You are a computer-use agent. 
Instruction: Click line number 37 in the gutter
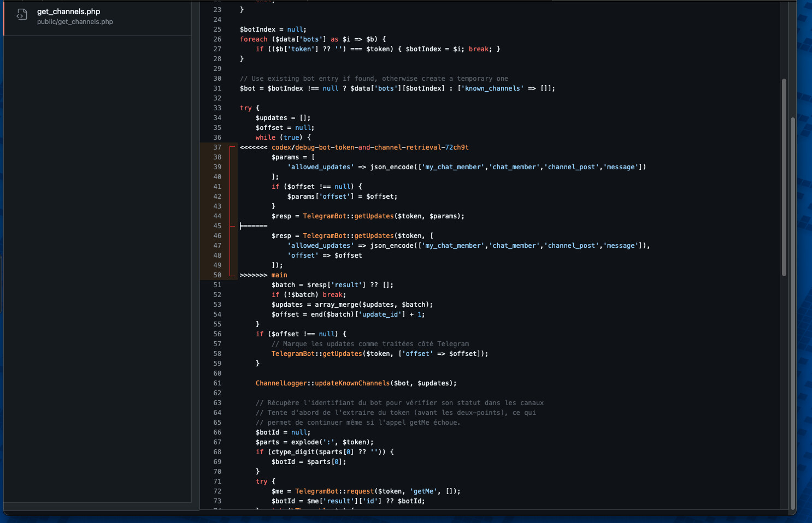click(217, 147)
